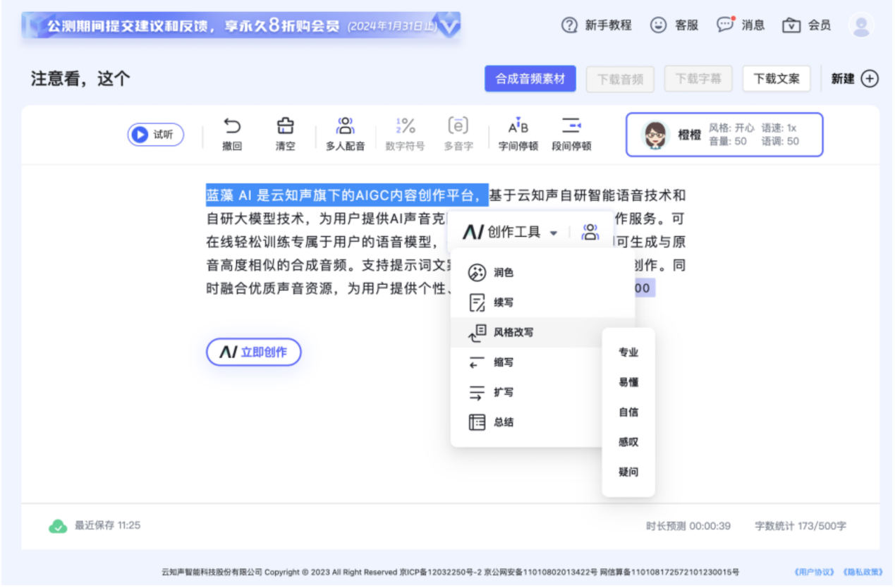
Task: Choose the 疑问 style option
Action: coord(628,472)
